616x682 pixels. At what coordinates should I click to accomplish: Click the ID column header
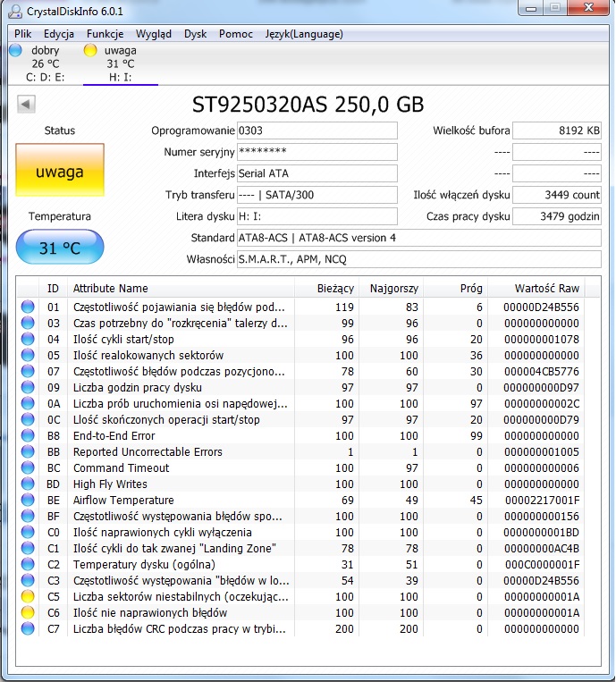(x=53, y=289)
